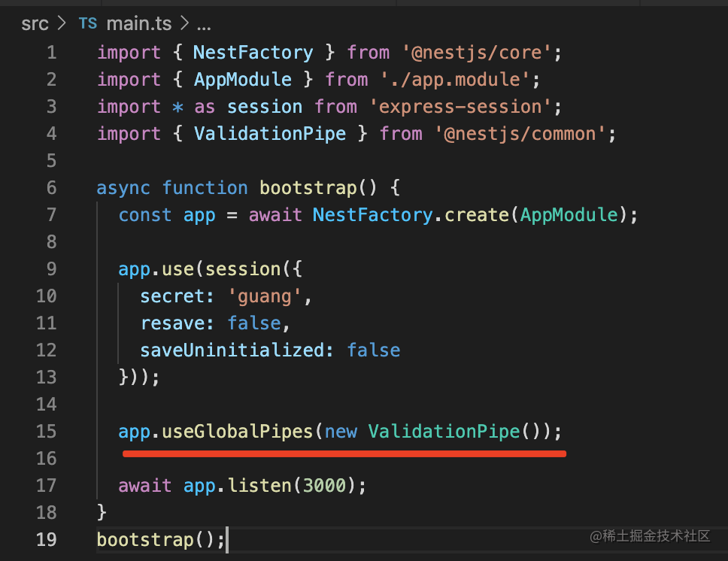
Task: Click line number 19 in the gutter
Action: pyautogui.click(x=46, y=539)
